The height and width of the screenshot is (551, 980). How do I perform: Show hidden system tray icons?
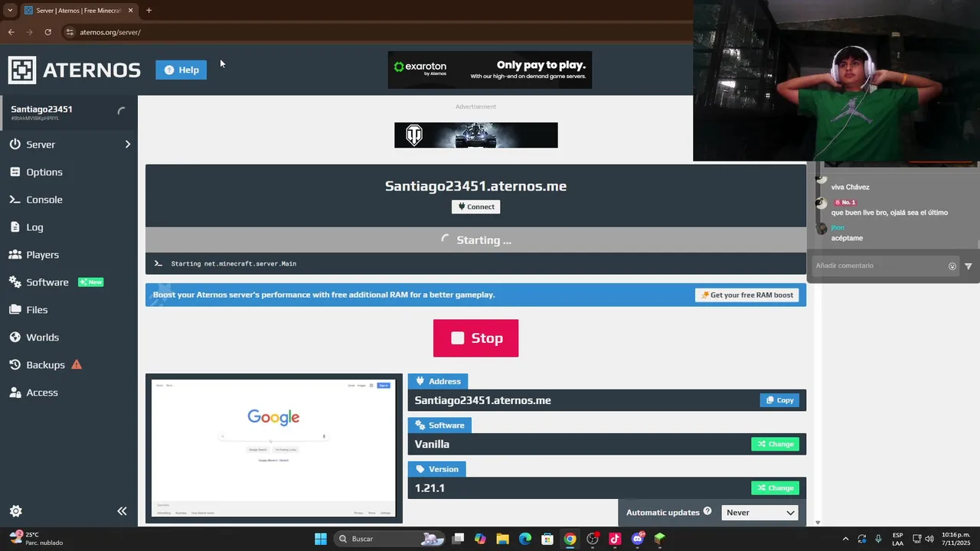tap(845, 539)
